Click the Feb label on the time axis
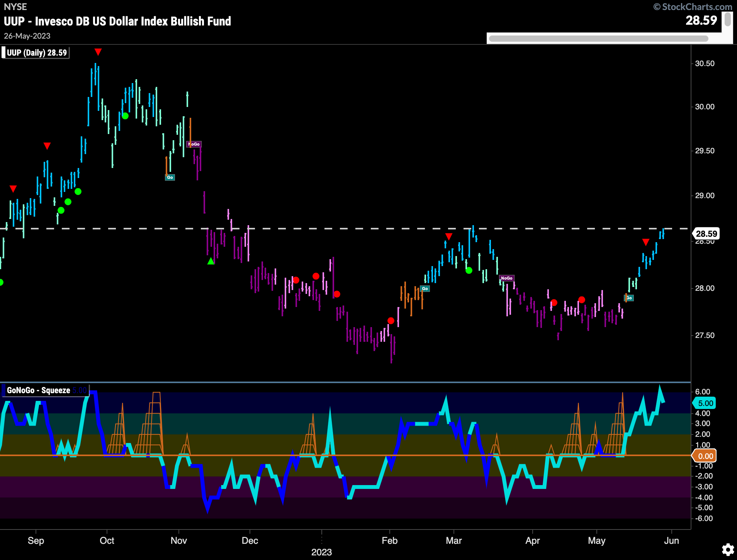This screenshot has height=560, width=737. point(390,540)
